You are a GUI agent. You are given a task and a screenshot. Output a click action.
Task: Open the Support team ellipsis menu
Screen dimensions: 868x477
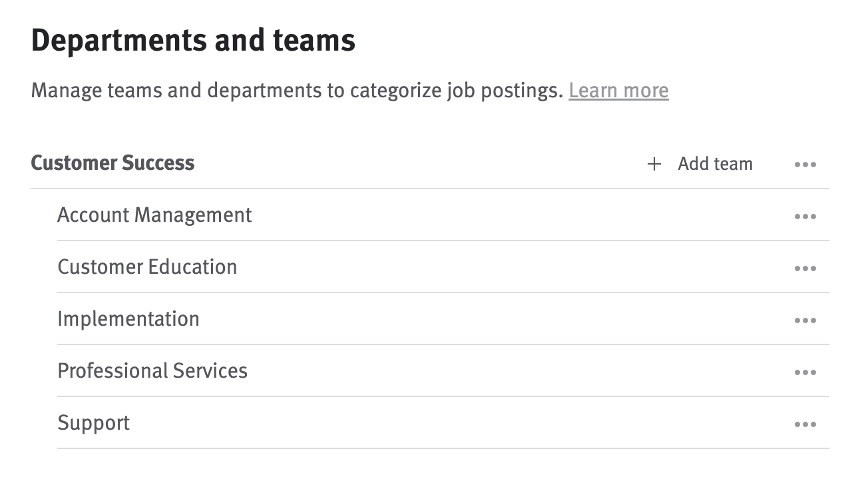tap(805, 424)
